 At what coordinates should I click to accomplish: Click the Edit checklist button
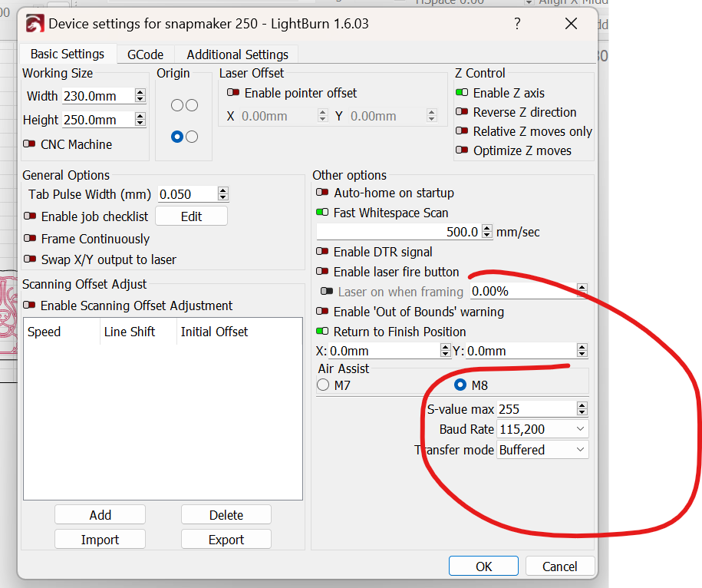coord(191,216)
